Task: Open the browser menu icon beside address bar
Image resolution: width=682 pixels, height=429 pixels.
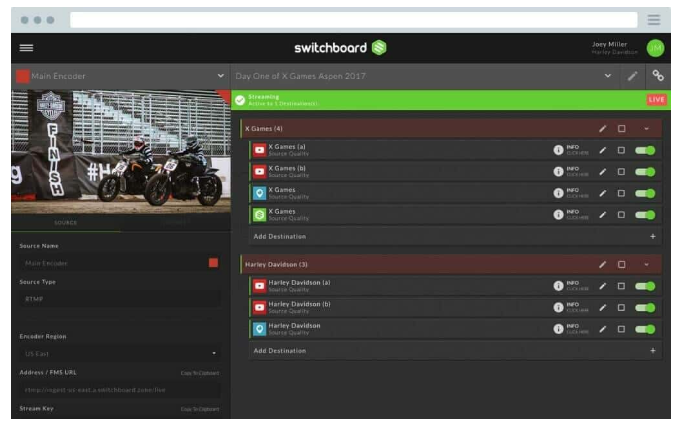Action: click(653, 20)
